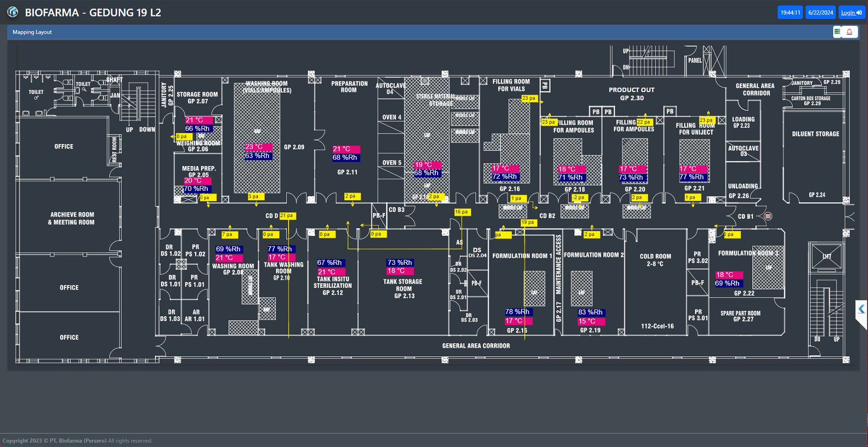
Task: Click the 7 pa tag above Washing Room GP 2.08
Action: click(x=229, y=235)
